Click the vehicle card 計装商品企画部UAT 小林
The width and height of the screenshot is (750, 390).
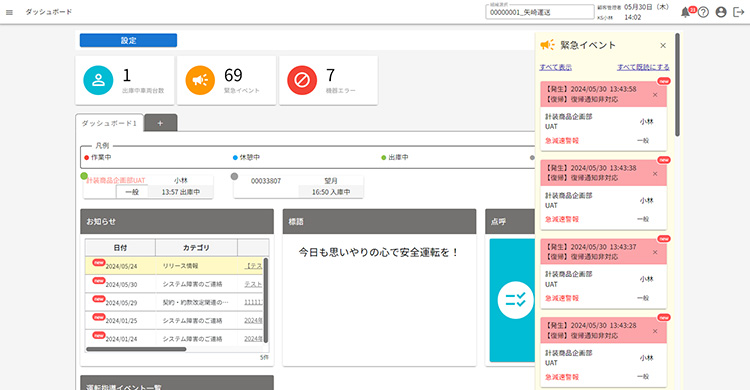click(x=148, y=186)
